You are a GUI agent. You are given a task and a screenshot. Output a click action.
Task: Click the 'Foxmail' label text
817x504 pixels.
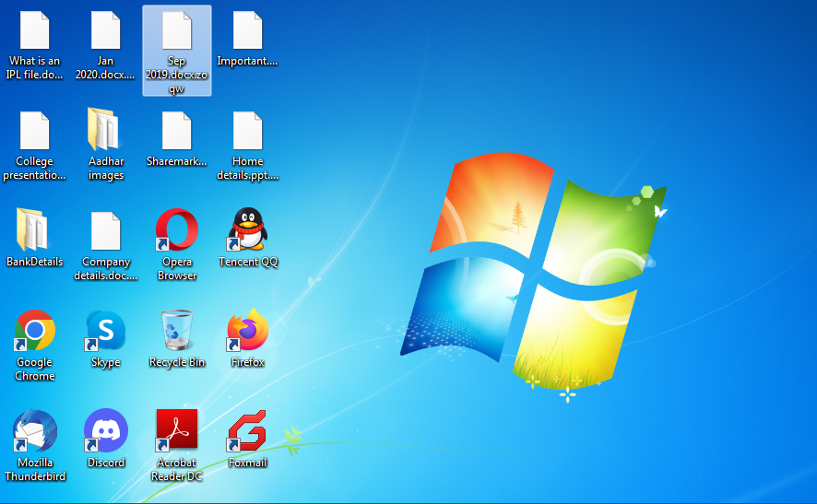click(x=247, y=463)
